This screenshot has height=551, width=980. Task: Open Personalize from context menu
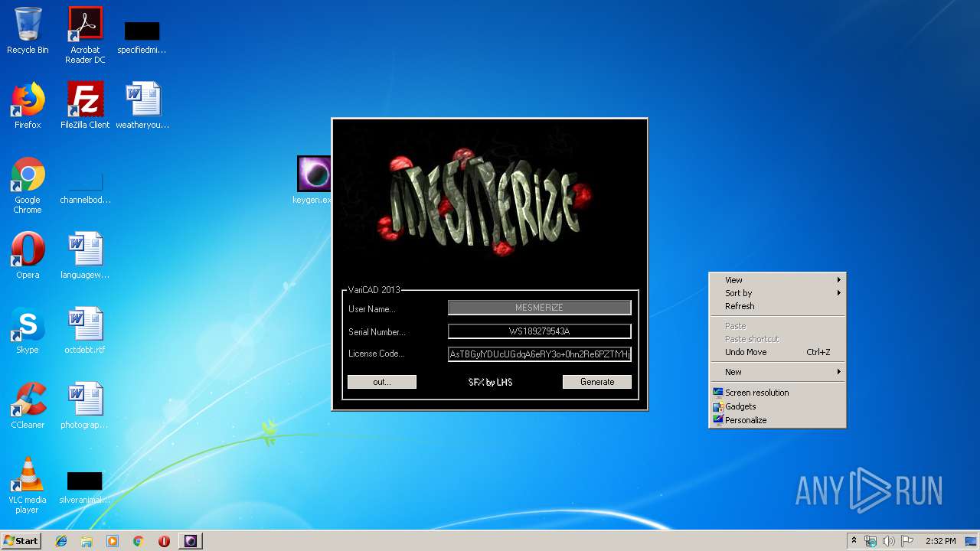pyautogui.click(x=778, y=420)
